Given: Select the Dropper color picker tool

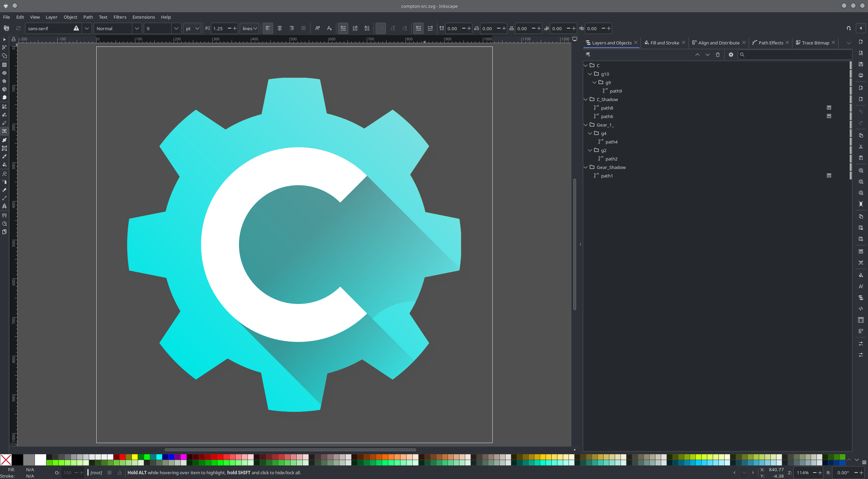Looking at the screenshot, I should pos(4,156).
